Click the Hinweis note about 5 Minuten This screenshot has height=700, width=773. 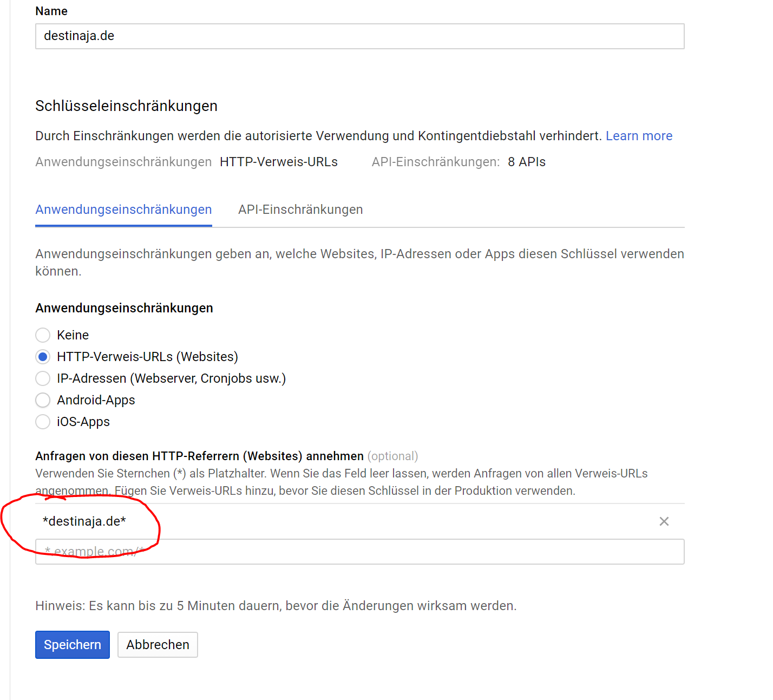(276, 606)
